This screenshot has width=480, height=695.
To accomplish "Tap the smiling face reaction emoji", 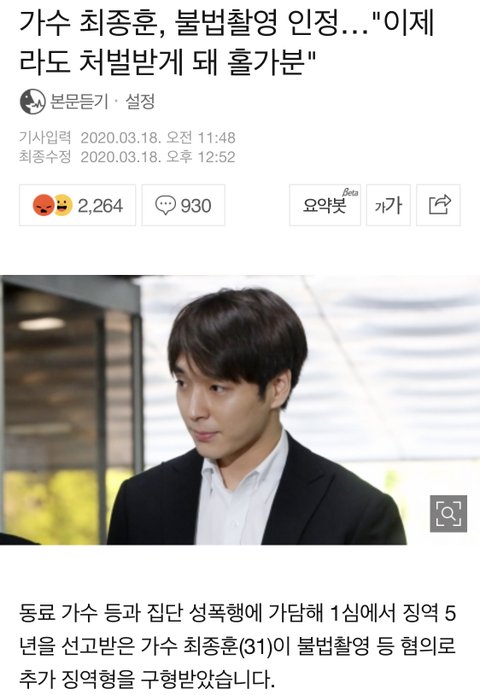I will pyautogui.click(x=63, y=205).
